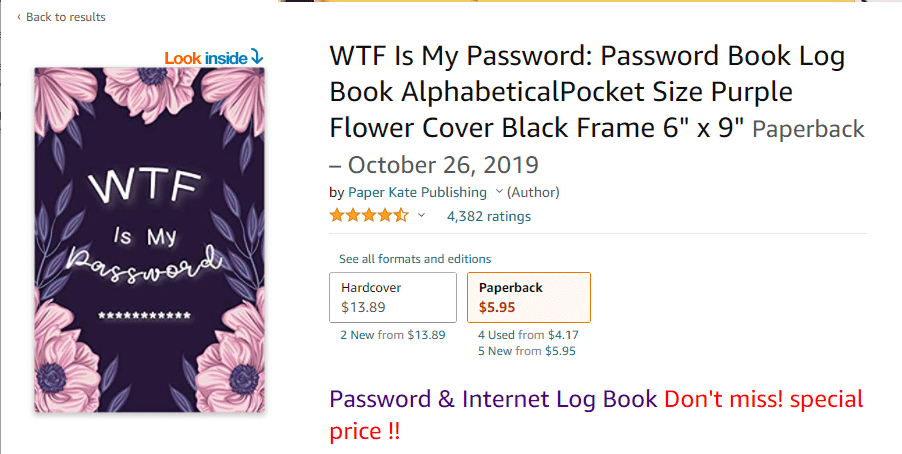Select the Hardcover format option
Image resolution: width=902 pixels, height=454 pixels.
(393, 297)
